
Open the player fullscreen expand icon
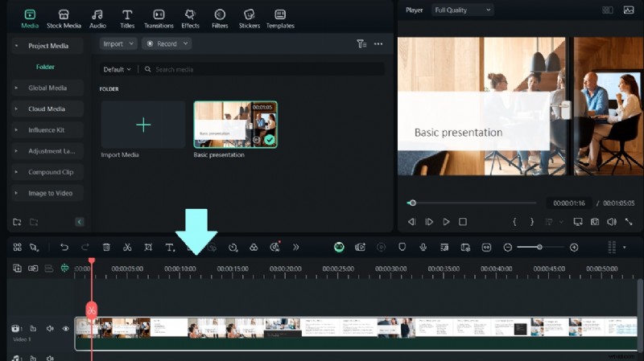[629, 222]
